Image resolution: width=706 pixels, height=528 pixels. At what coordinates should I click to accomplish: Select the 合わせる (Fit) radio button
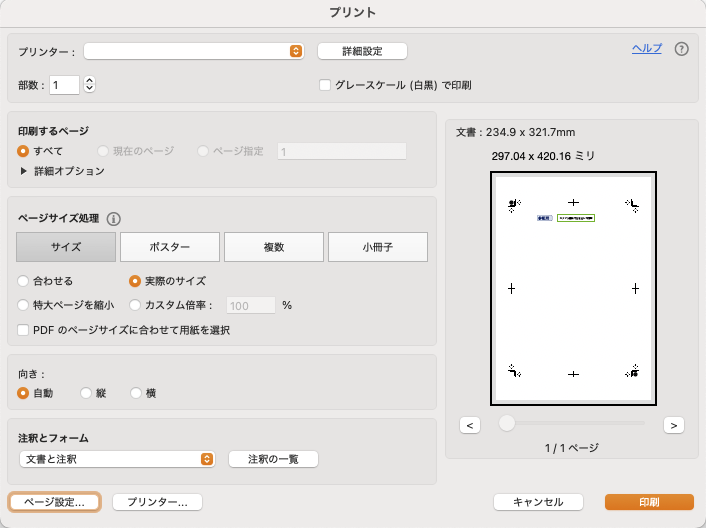click(x=24, y=281)
